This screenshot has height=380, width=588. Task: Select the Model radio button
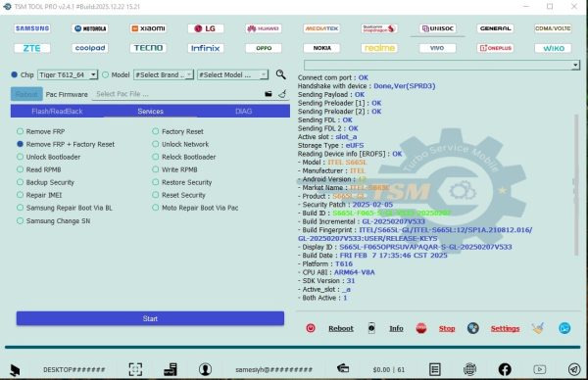point(106,74)
